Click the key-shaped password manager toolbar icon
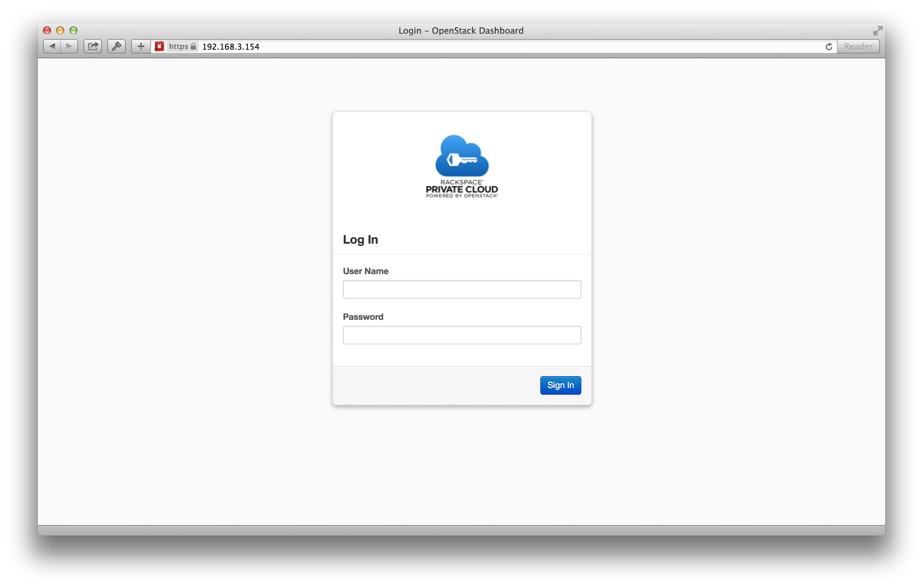 tap(117, 46)
